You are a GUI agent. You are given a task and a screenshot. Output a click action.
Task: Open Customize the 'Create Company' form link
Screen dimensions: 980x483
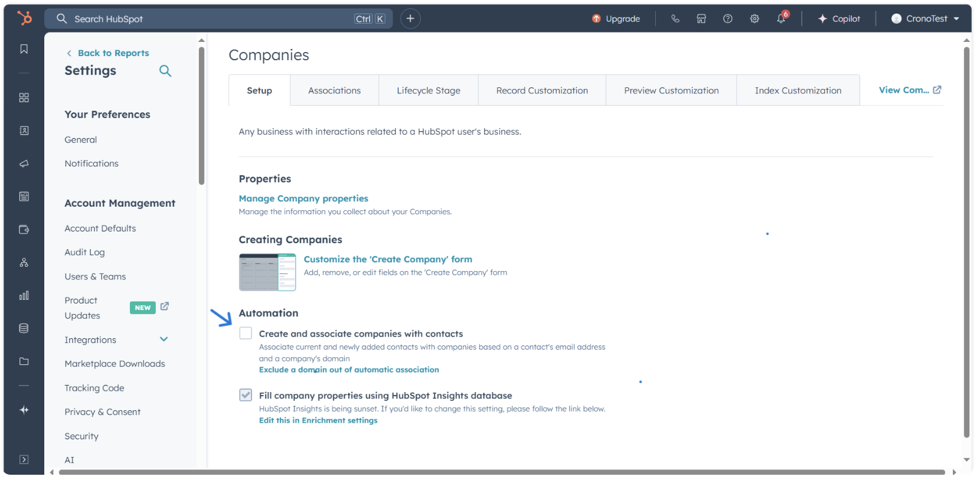[x=388, y=259]
